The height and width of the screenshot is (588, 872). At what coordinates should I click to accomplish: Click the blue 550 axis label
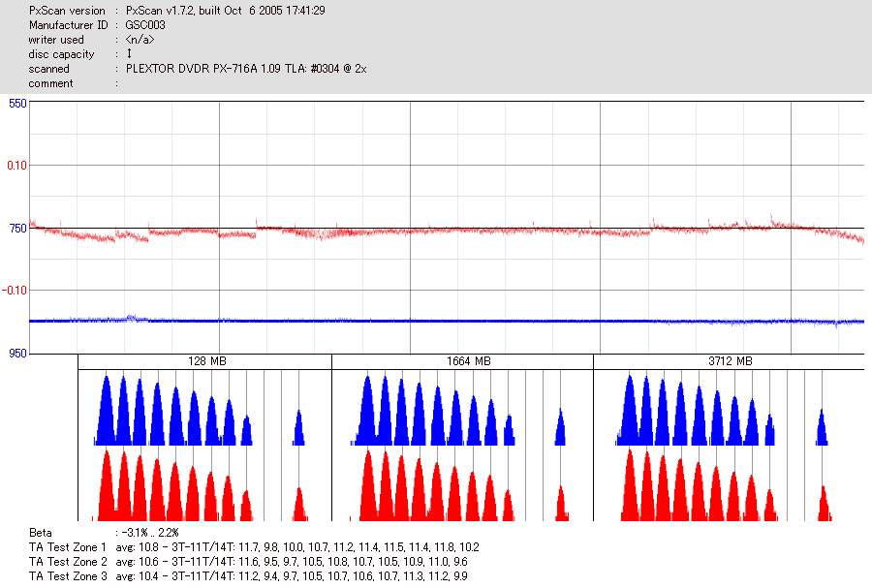[17, 104]
